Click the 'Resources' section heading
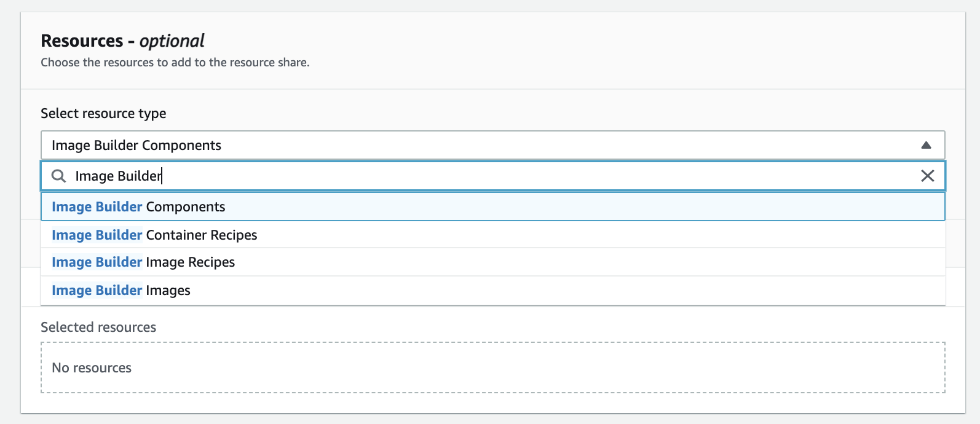Image resolution: width=980 pixels, height=424 pixels. tap(82, 41)
